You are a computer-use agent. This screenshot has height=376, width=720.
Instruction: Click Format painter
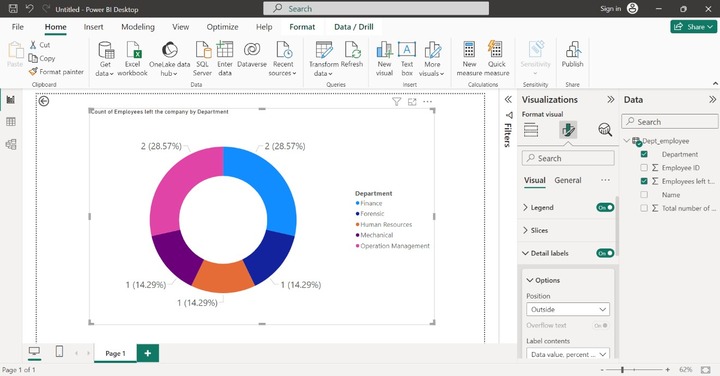(56, 72)
